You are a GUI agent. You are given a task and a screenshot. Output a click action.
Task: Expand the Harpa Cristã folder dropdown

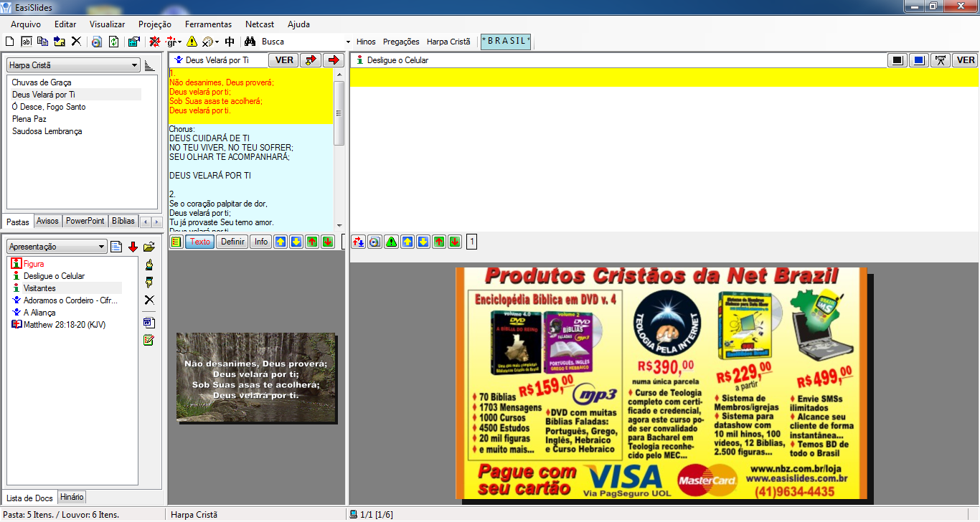tap(135, 65)
